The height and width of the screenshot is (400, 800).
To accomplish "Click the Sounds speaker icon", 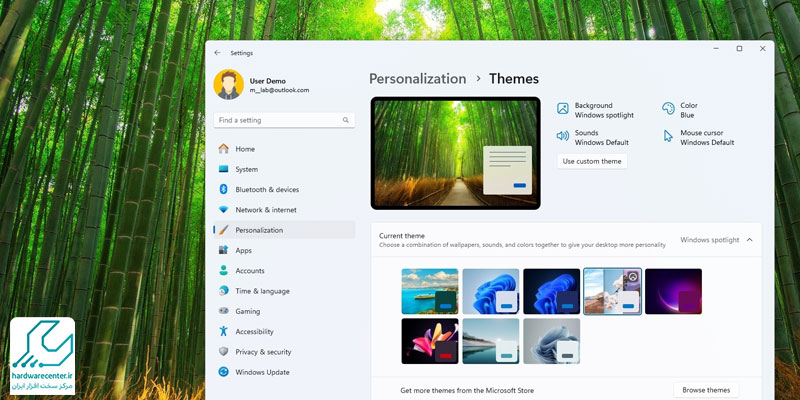I will tap(563, 136).
